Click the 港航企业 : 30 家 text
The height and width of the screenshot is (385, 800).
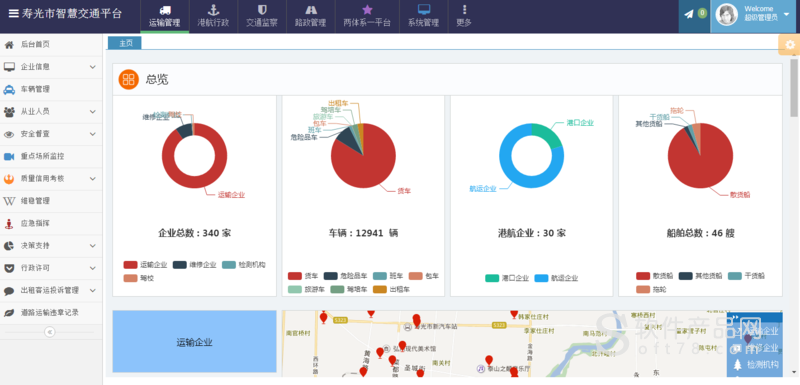click(x=532, y=234)
